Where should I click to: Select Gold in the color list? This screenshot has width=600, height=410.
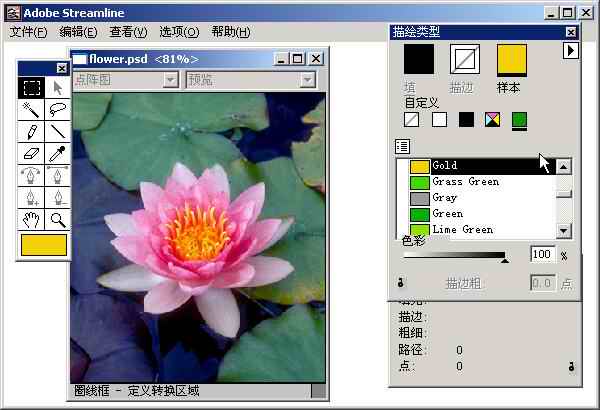point(476,166)
